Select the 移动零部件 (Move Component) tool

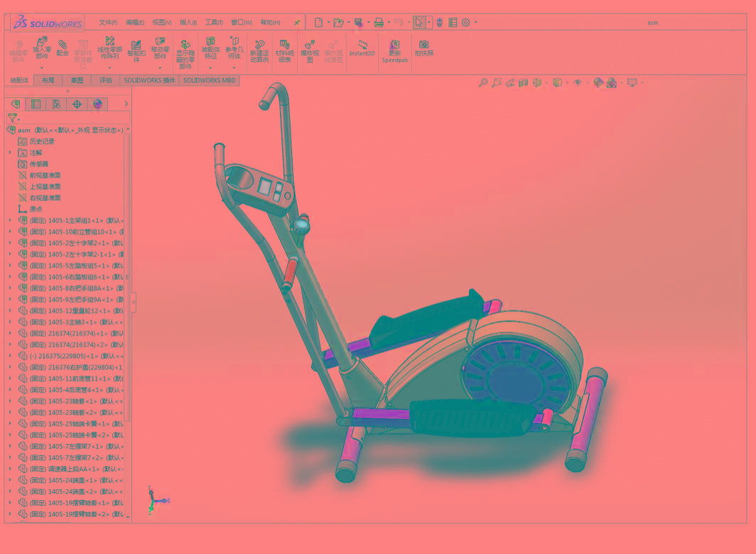click(x=160, y=48)
